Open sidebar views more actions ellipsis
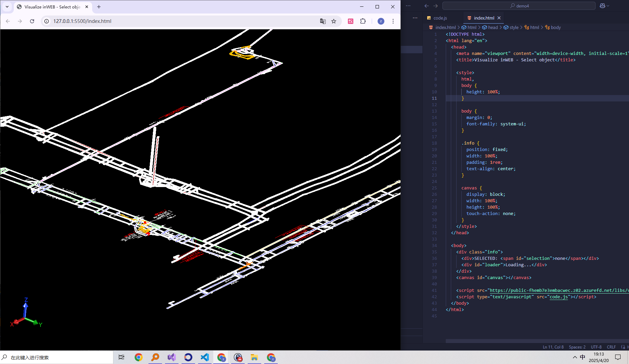Image resolution: width=629 pixels, height=364 pixels. [x=415, y=18]
